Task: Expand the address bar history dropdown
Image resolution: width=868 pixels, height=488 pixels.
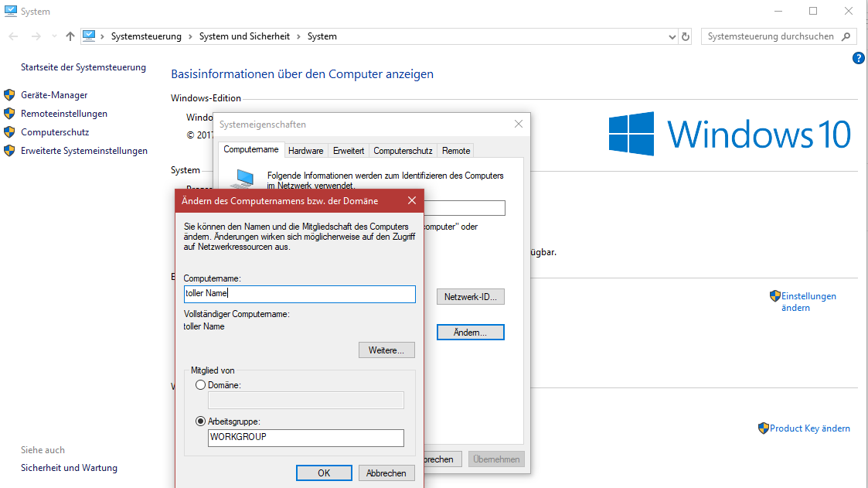Action: coord(672,36)
